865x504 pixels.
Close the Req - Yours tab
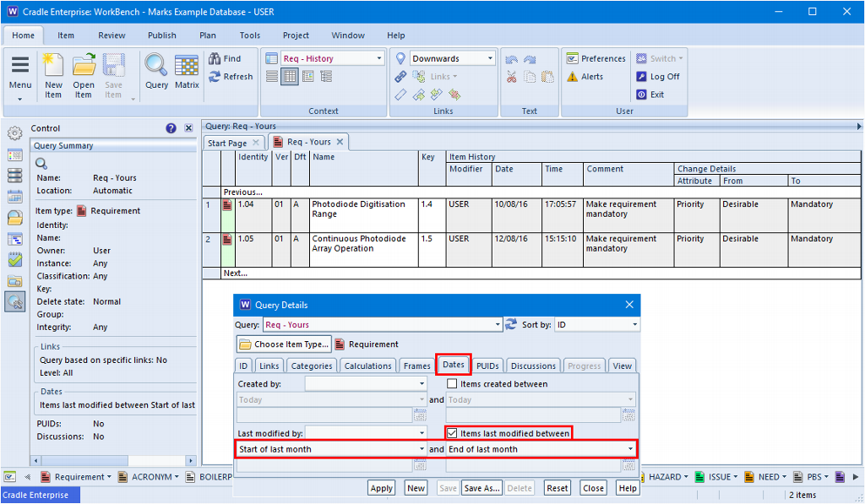[340, 142]
